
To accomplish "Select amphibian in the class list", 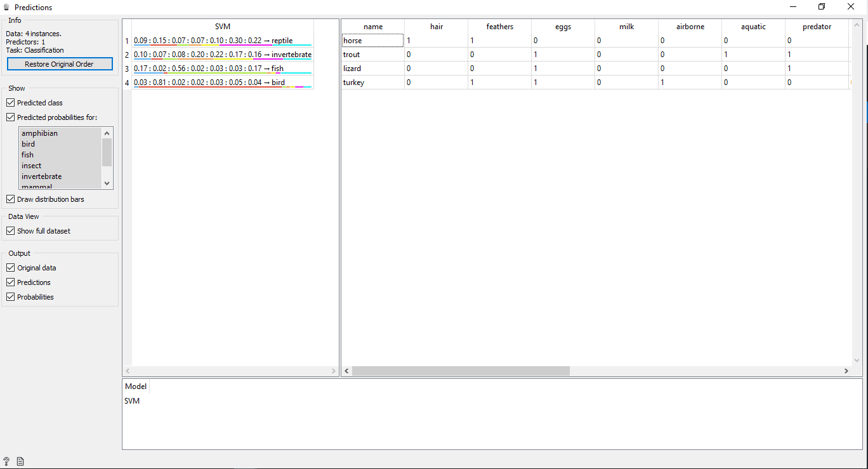I will [x=39, y=133].
